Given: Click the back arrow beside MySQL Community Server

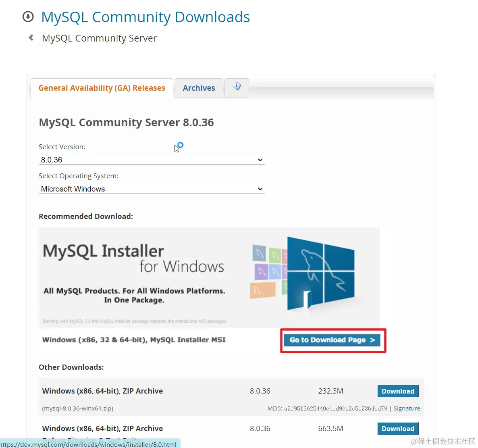Looking at the screenshot, I should click(31, 38).
